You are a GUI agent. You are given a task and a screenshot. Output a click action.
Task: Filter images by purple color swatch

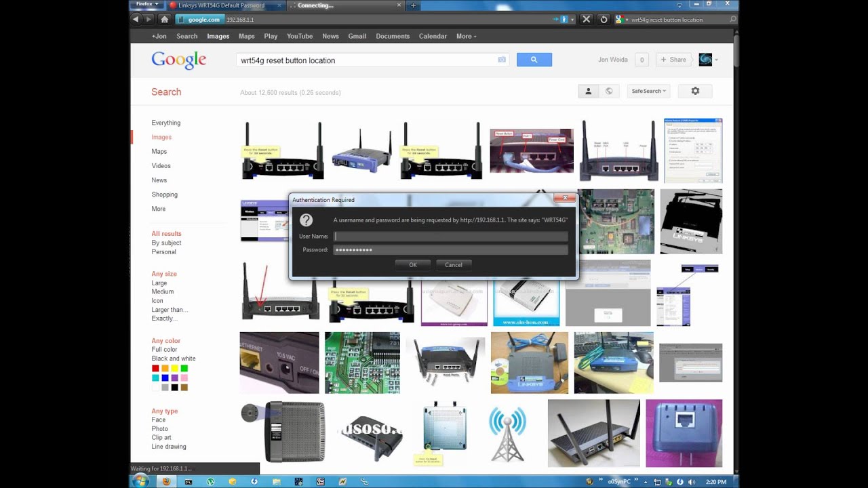pyautogui.click(x=175, y=378)
